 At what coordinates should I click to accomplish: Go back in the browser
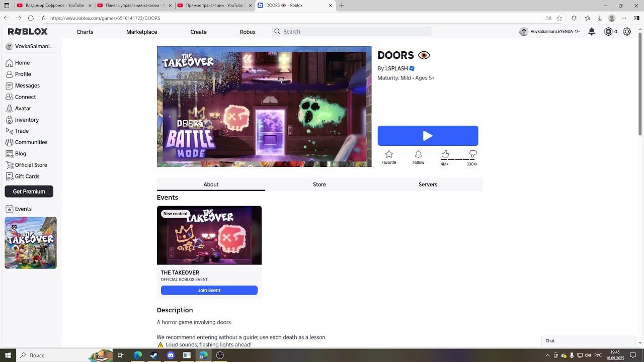click(x=7, y=18)
